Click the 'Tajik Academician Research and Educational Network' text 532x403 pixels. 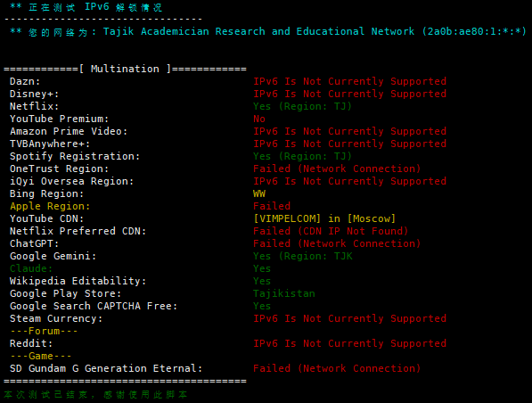[x=258, y=31]
